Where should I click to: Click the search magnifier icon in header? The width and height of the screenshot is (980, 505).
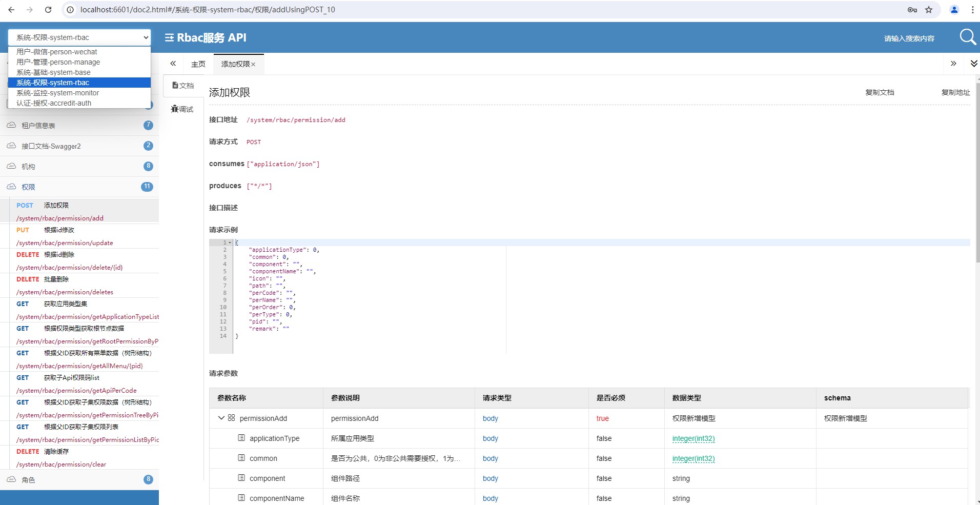click(968, 37)
